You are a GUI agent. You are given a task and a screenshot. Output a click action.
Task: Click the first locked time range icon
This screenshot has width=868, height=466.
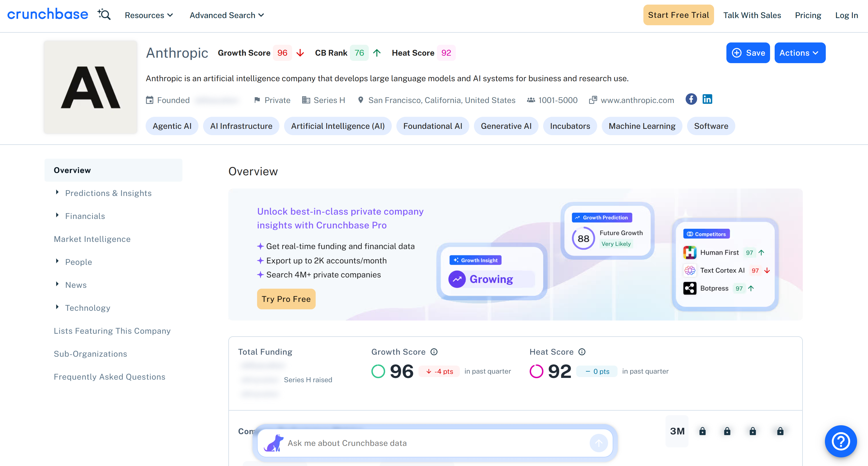click(703, 431)
